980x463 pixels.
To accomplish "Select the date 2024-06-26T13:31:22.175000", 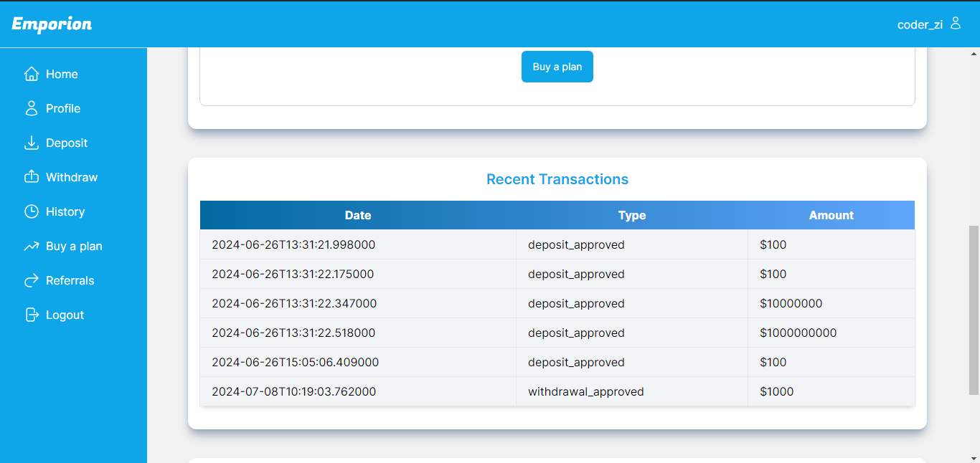I will click(293, 274).
